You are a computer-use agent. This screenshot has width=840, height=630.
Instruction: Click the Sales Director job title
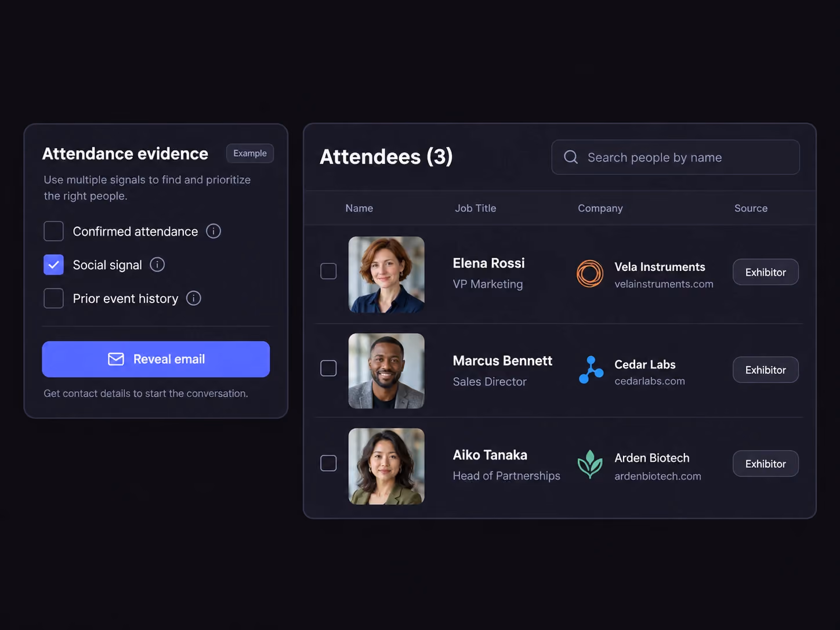click(x=490, y=382)
